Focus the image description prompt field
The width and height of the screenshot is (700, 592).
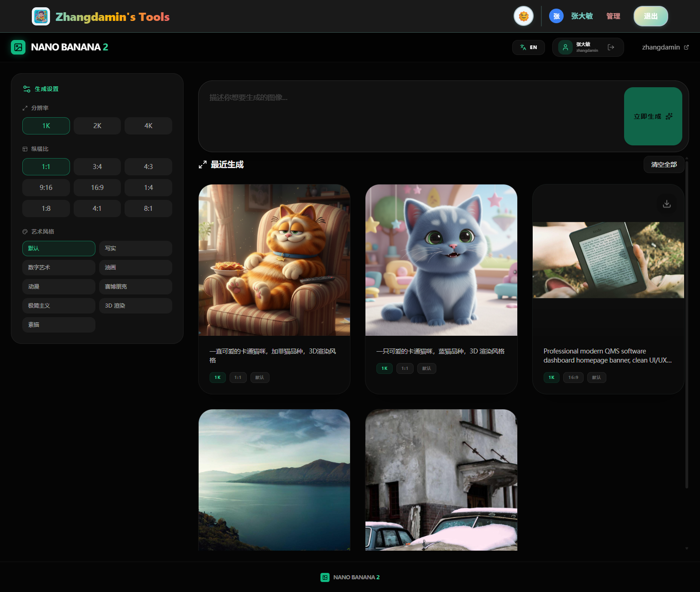(411, 116)
